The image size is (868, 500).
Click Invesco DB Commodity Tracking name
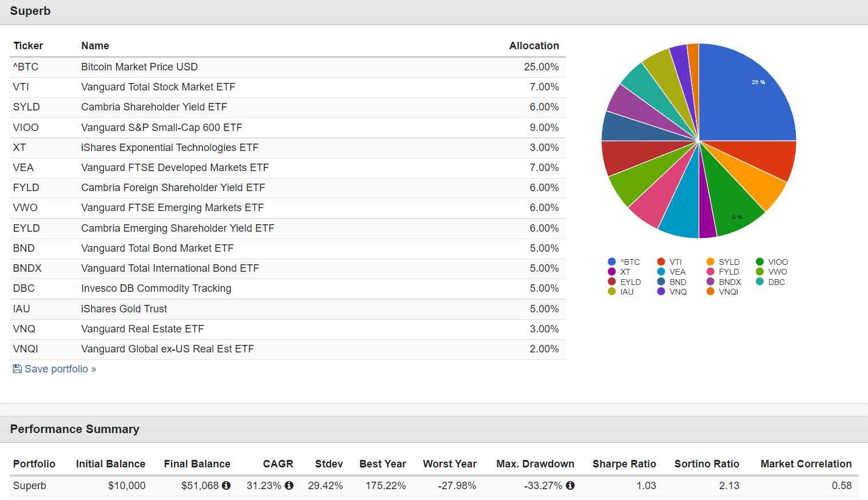point(156,288)
